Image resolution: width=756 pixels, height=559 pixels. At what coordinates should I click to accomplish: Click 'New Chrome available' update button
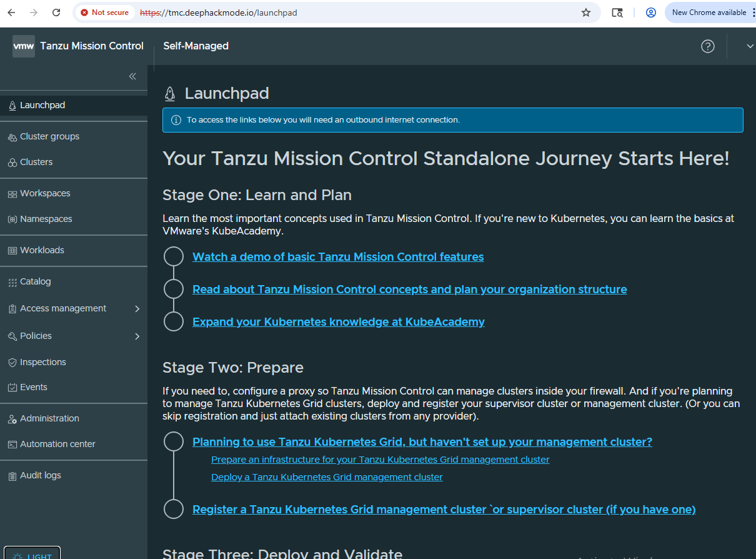coord(711,13)
